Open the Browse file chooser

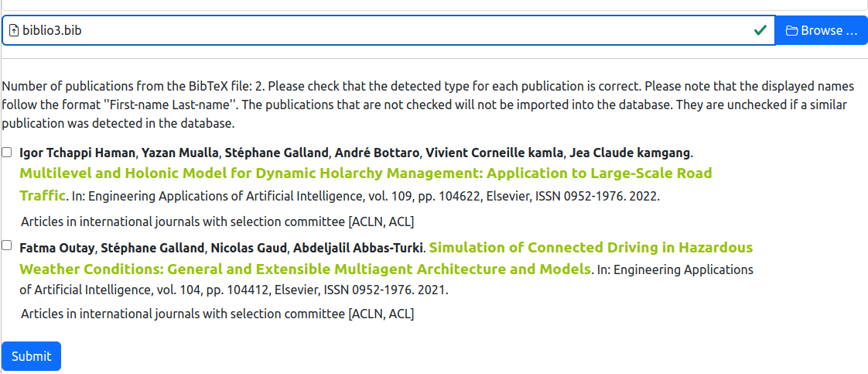coord(822,30)
